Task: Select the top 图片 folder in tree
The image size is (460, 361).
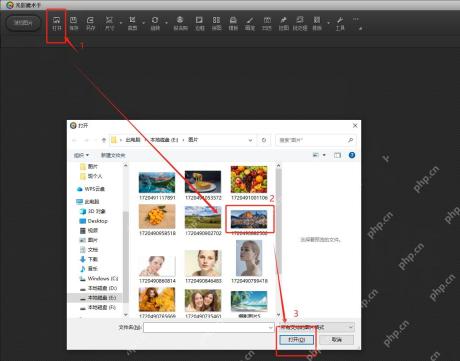Action: [x=93, y=166]
